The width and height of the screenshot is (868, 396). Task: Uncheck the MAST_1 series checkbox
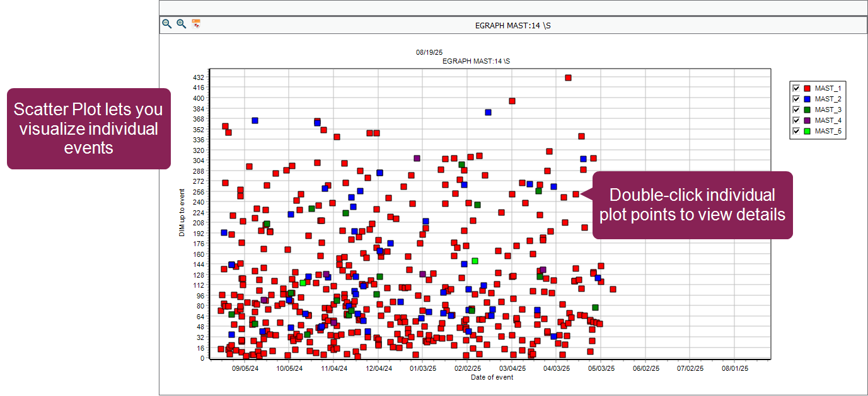coord(796,88)
